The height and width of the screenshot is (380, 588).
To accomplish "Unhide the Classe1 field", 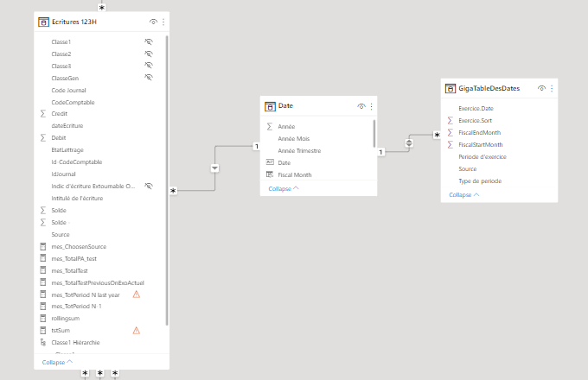I will click(149, 41).
